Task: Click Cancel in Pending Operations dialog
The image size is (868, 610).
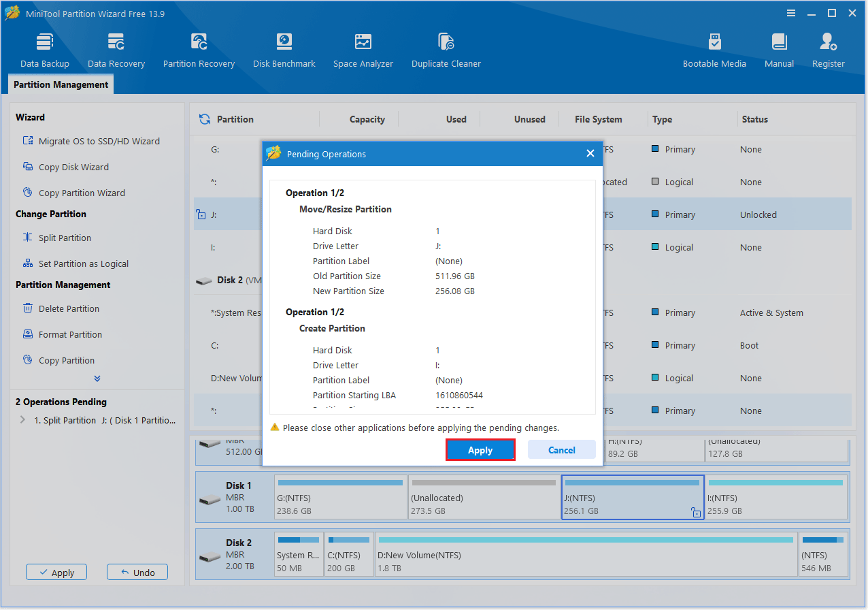Action: [x=562, y=450]
